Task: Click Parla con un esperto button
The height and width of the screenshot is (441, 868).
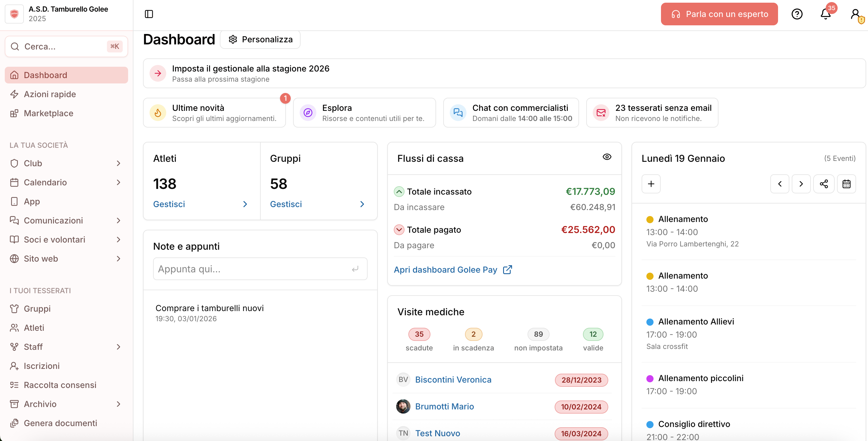Action: pyautogui.click(x=719, y=14)
